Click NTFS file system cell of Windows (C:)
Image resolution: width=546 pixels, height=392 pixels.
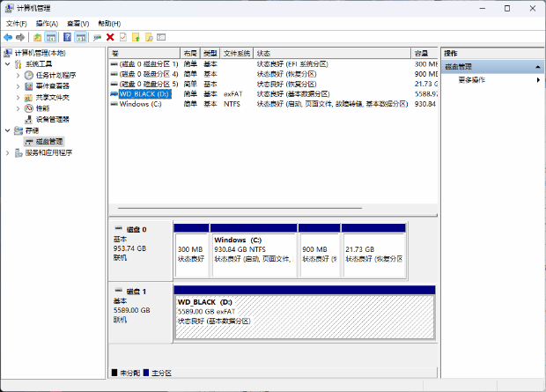(x=232, y=104)
